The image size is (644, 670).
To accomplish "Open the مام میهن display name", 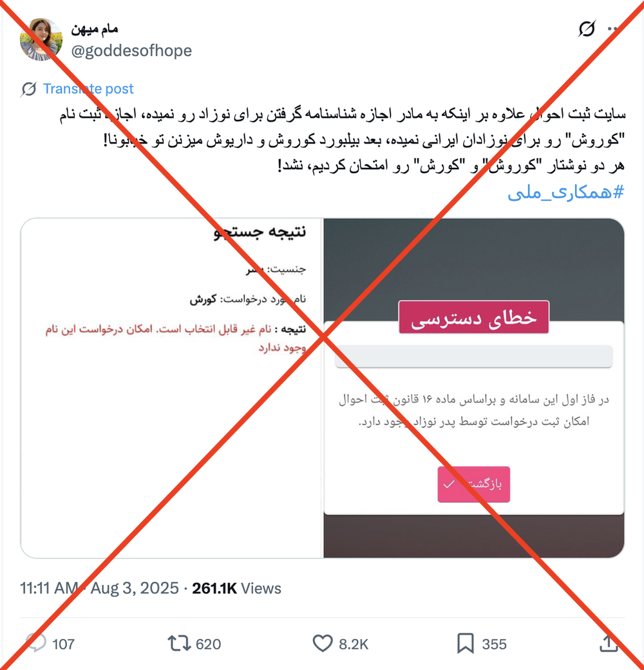I will [x=95, y=28].
